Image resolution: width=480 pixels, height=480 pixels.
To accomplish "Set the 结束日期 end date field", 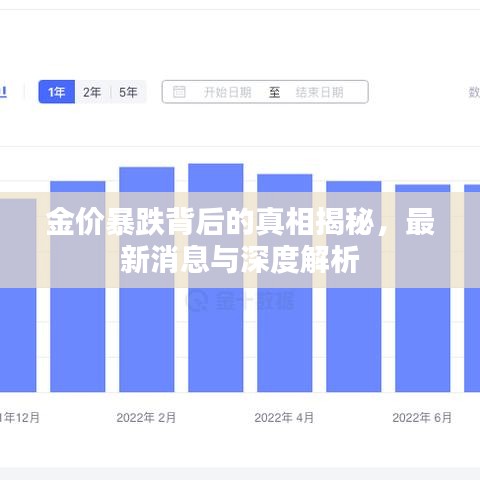I will tap(319, 92).
